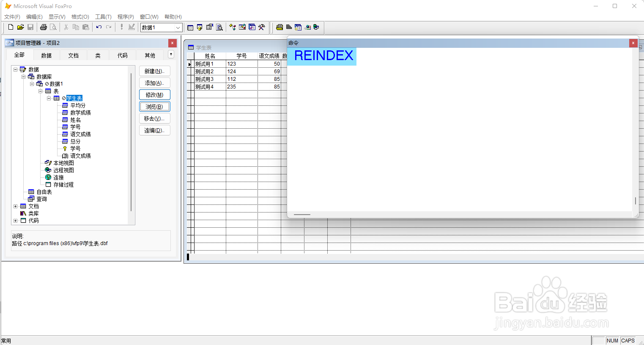Click the globe icon beside 远程视图
Image resolution: width=644 pixels, height=345 pixels.
click(48, 170)
